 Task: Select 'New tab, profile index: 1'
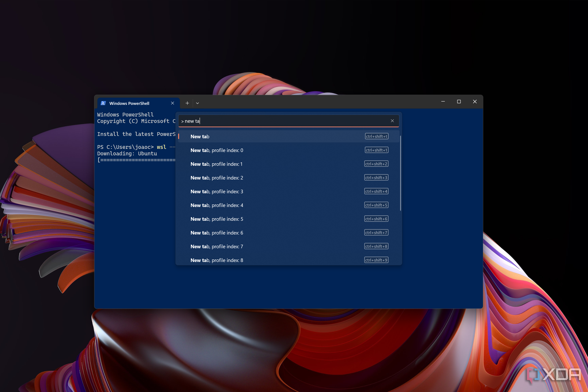(289, 164)
